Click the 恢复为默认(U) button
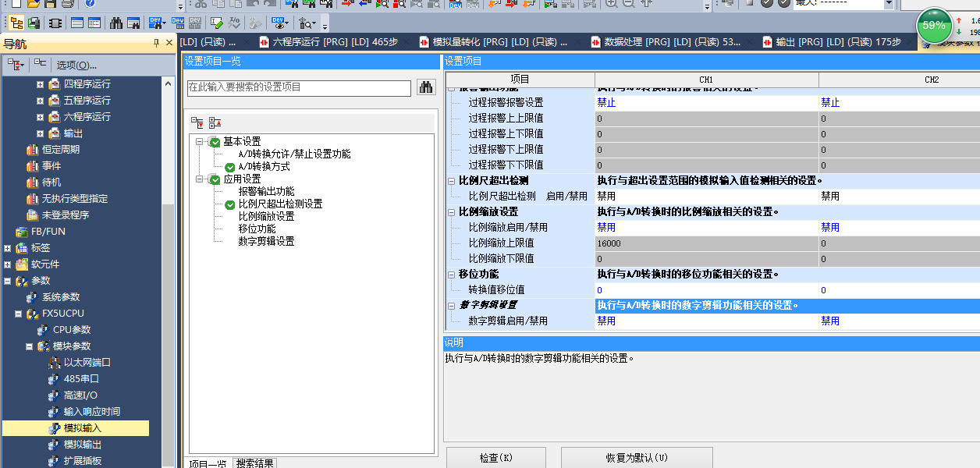Screen dimensions: 980x468 636,458
